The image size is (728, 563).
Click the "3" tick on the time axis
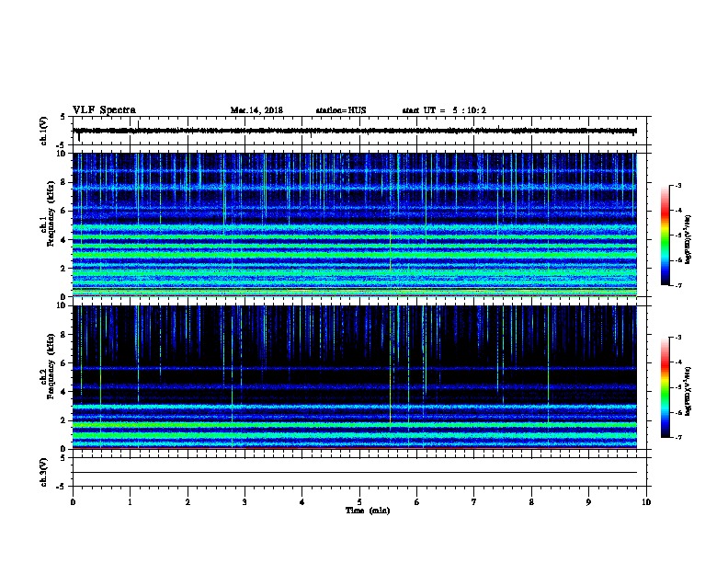tap(245, 502)
